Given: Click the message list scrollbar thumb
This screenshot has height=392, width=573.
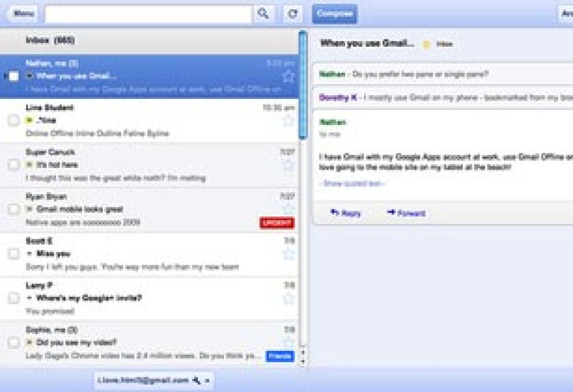Looking at the screenshot, I should [x=302, y=85].
